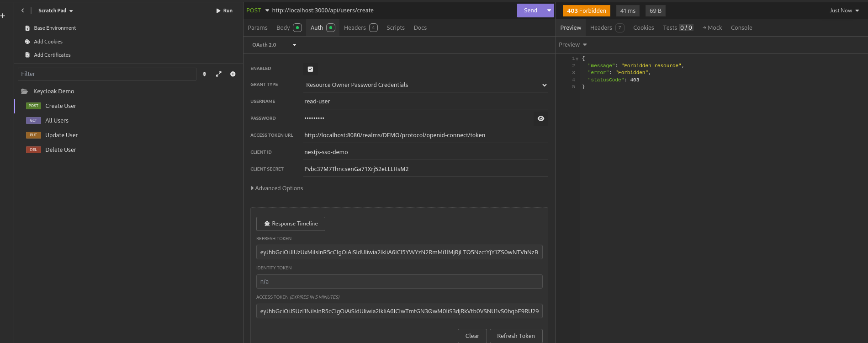The height and width of the screenshot is (343, 868).
Task: Click the Add Cookies icon
Action: tap(27, 42)
